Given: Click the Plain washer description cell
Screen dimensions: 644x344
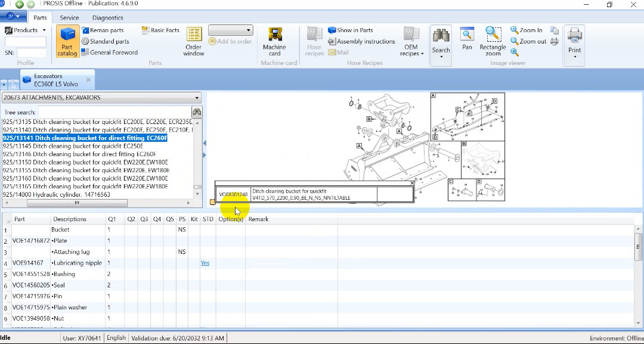Looking at the screenshot, I should pyautogui.click(x=78, y=307).
